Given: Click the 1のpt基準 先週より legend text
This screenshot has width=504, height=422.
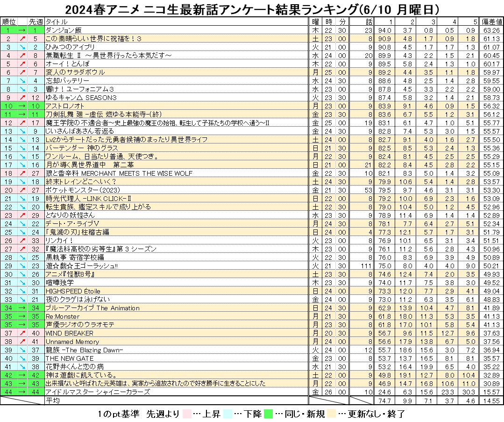Looking at the screenshot, I should click(x=138, y=414).
